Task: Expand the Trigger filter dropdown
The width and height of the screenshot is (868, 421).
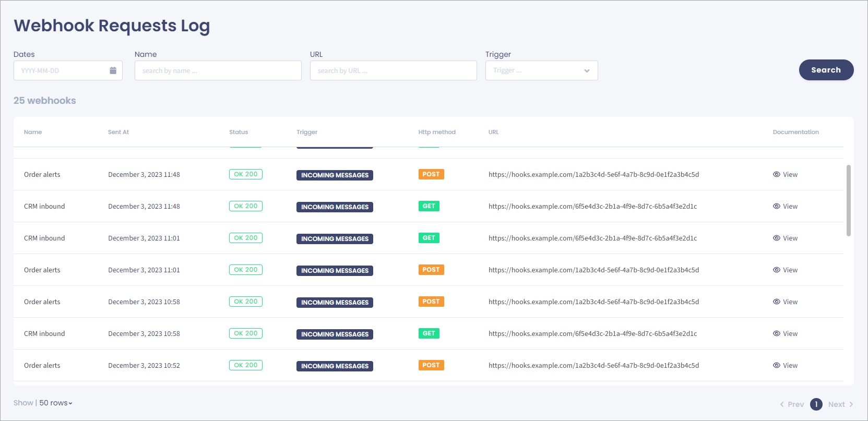Action: coord(541,70)
